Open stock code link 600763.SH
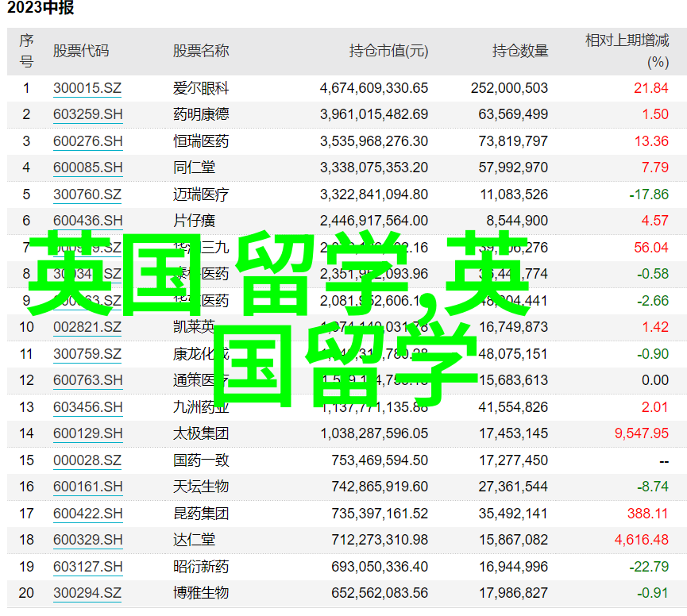 pyautogui.click(x=87, y=380)
